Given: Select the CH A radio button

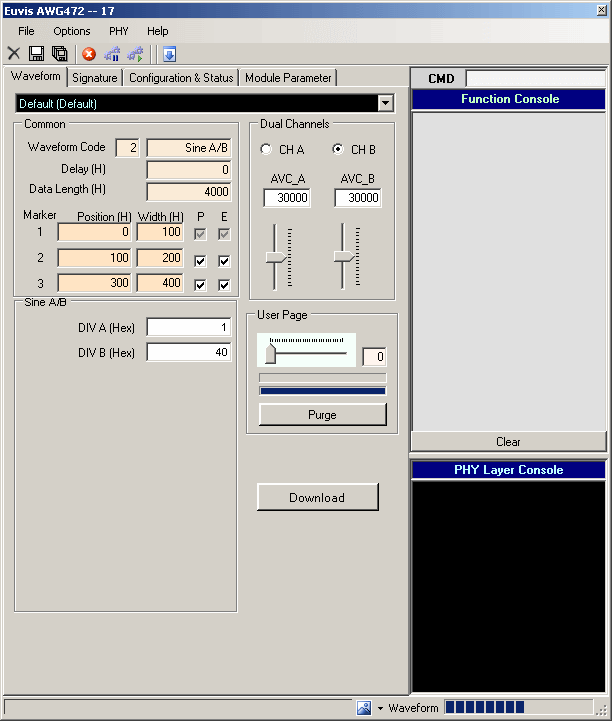Looking at the screenshot, I should point(266,150).
